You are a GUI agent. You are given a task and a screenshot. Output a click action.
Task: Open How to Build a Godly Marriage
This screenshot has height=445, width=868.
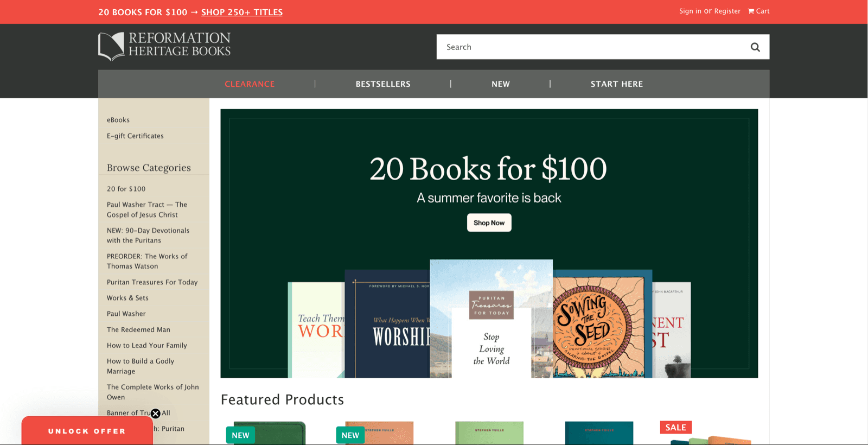point(141,366)
